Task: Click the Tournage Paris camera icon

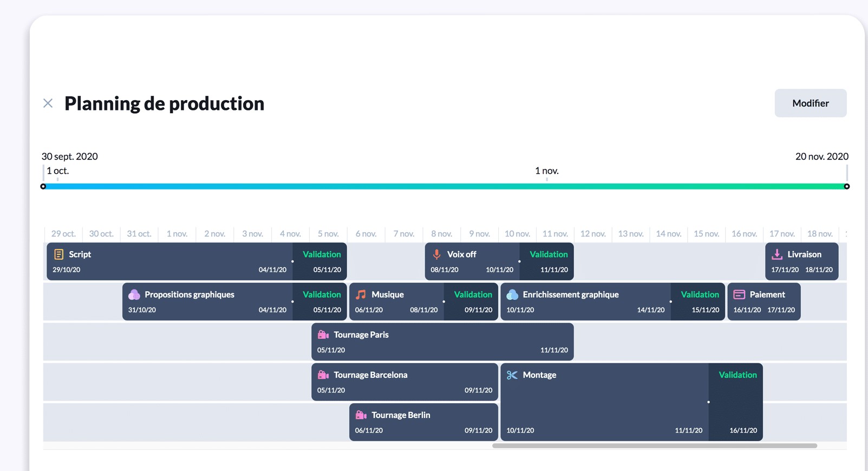Action: [x=323, y=335]
